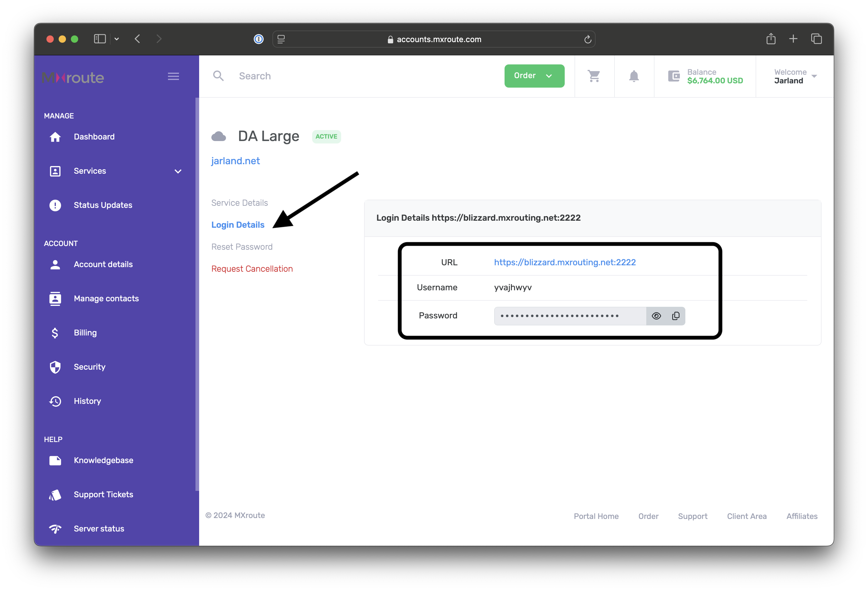Open the page reader icon in address bar

281,39
